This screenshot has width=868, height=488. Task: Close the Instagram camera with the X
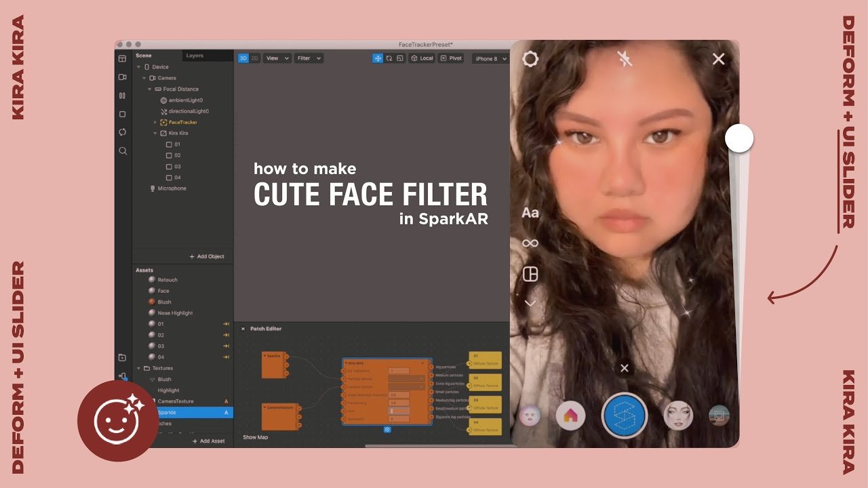click(719, 59)
